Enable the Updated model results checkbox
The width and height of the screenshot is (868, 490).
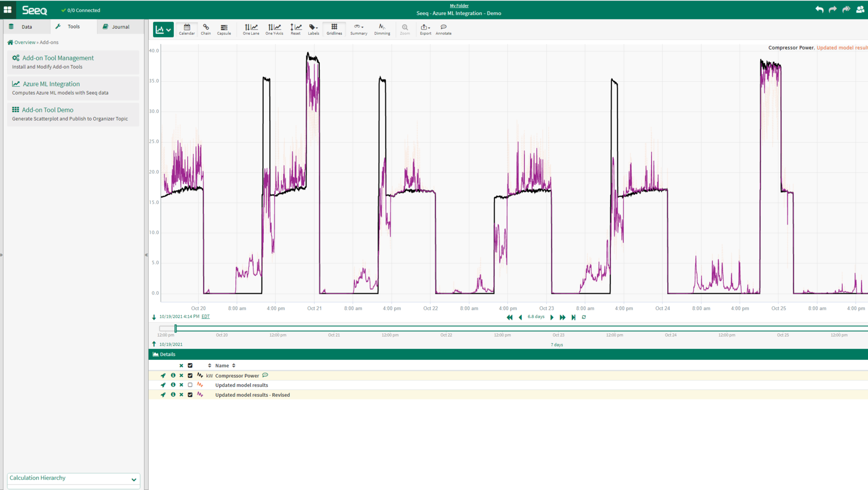(190, 385)
